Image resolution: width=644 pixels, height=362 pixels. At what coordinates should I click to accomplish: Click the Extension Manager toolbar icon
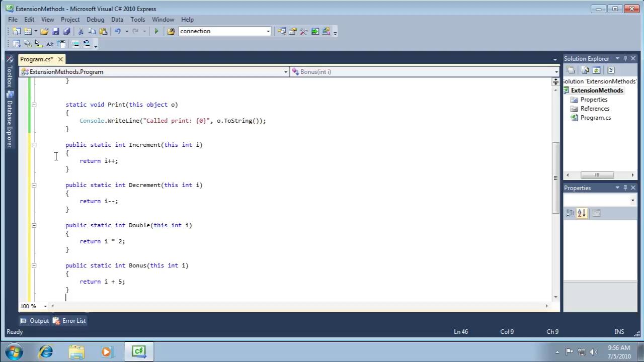pos(326,31)
